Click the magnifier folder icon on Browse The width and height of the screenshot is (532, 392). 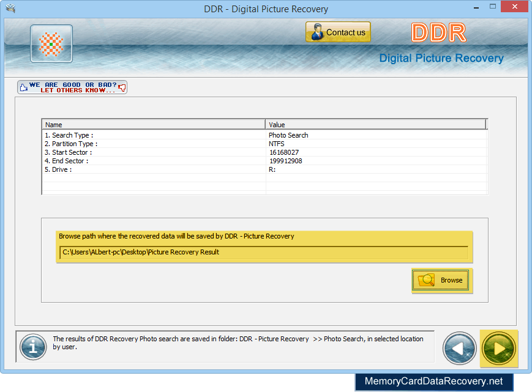click(427, 280)
